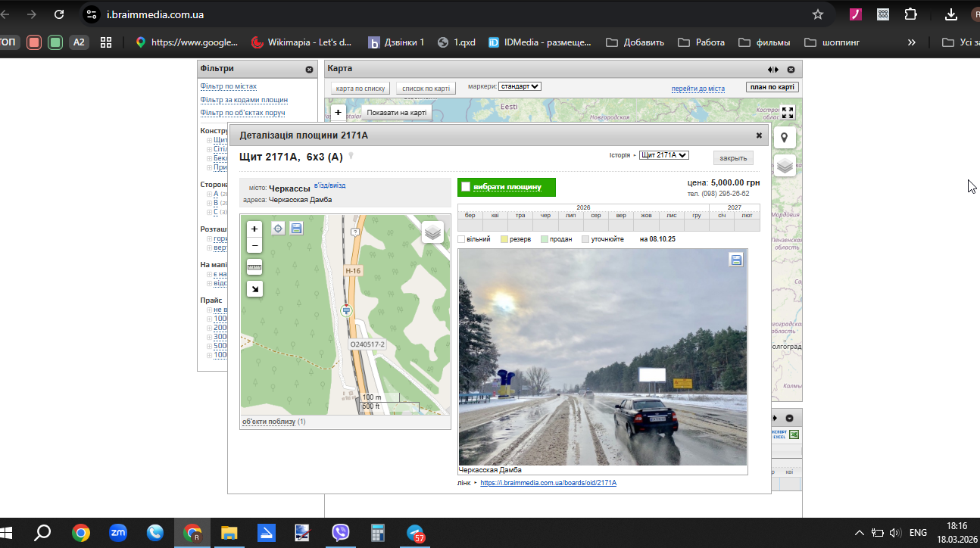
Task: Switch to карта по списку view
Action: pos(361,89)
